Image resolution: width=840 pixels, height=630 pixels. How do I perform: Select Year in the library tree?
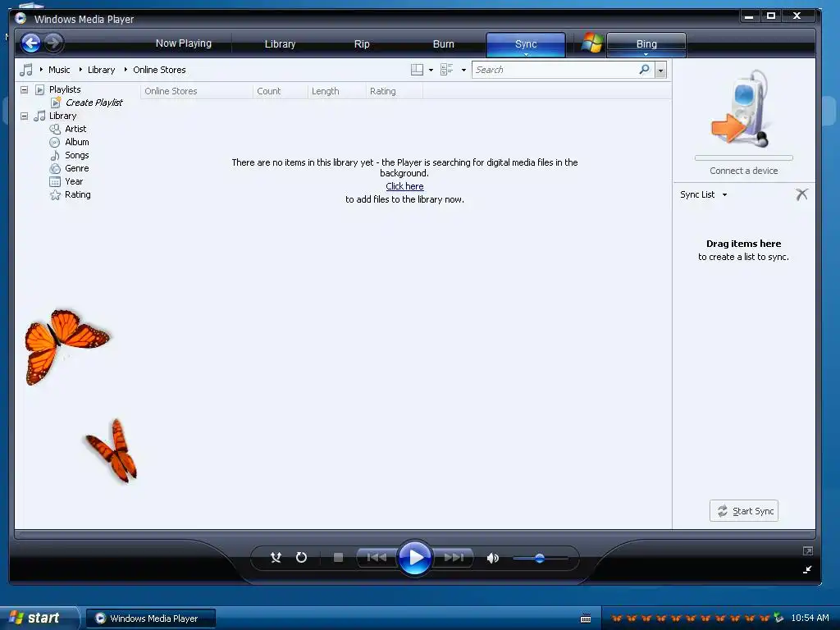(74, 181)
